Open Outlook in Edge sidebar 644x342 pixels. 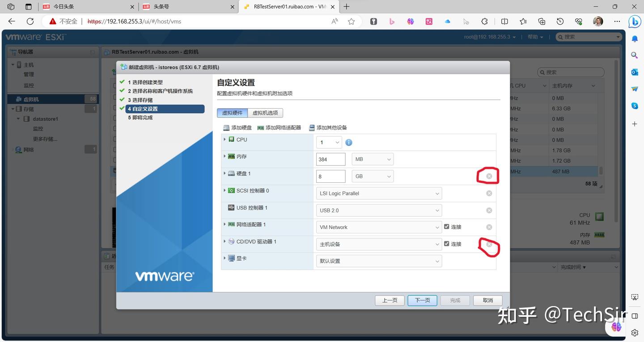(635, 72)
